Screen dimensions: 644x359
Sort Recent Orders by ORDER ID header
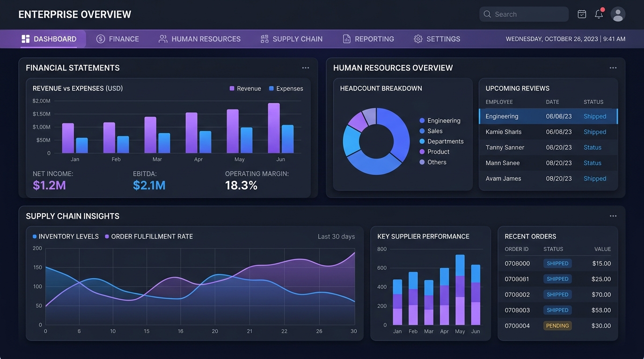[x=517, y=249]
